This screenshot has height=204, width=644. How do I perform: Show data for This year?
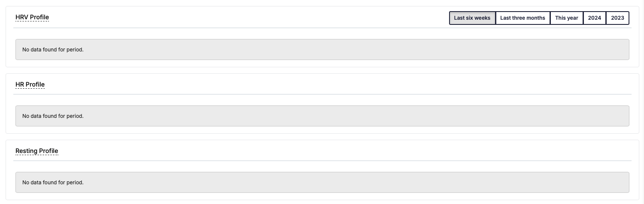click(566, 18)
